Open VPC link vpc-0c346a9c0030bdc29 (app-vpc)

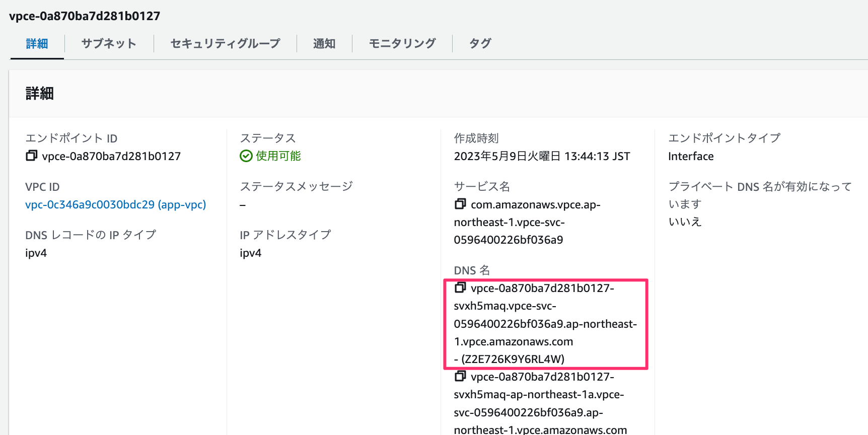[116, 204]
